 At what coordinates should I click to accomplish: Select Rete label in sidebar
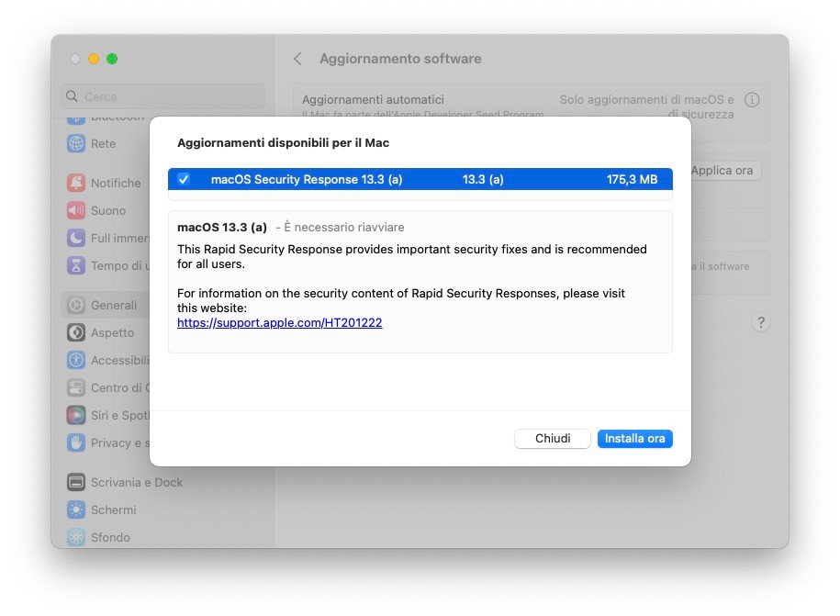coord(104,143)
